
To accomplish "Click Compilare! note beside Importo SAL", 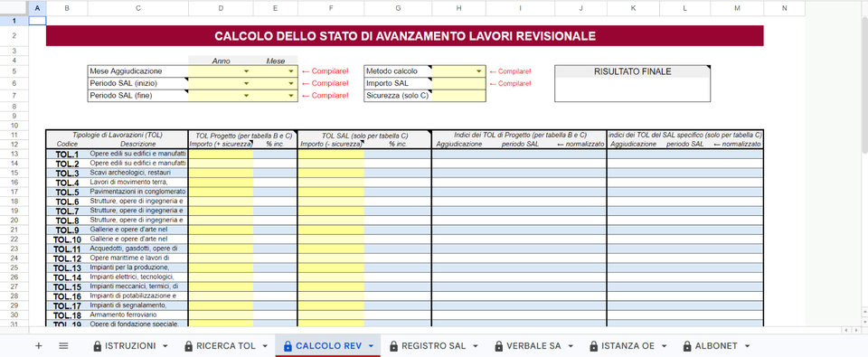I will (x=509, y=83).
